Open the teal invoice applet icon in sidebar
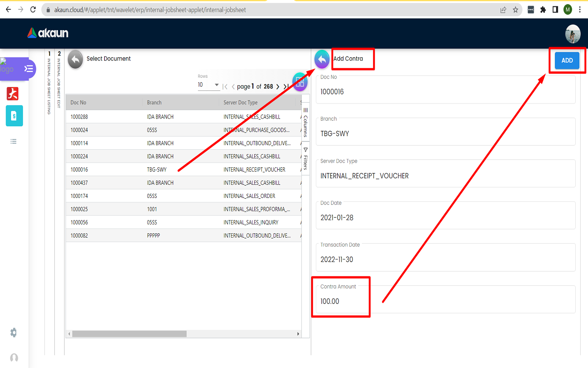The image size is (588, 368). (x=14, y=116)
